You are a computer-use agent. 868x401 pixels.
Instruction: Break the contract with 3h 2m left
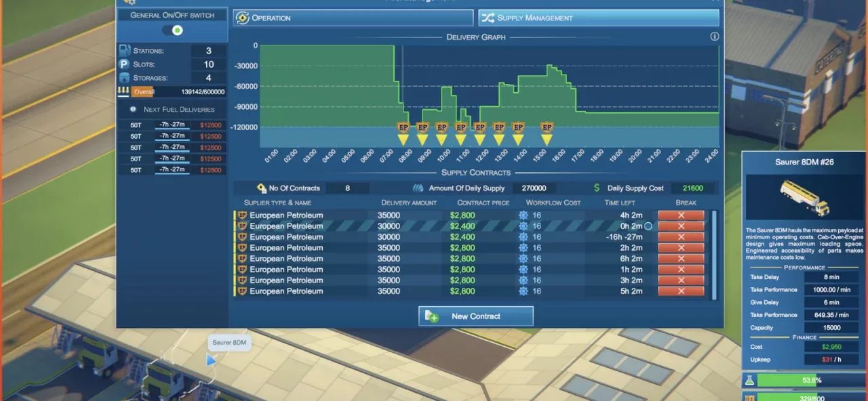click(681, 280)
